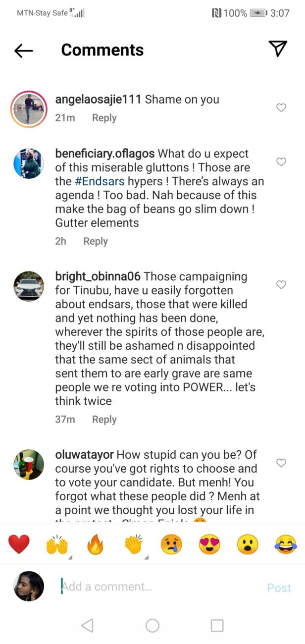This screenshot has width=305, height=644.
Task: Like angelaosajie111's comment
Action: click(281, 107)
